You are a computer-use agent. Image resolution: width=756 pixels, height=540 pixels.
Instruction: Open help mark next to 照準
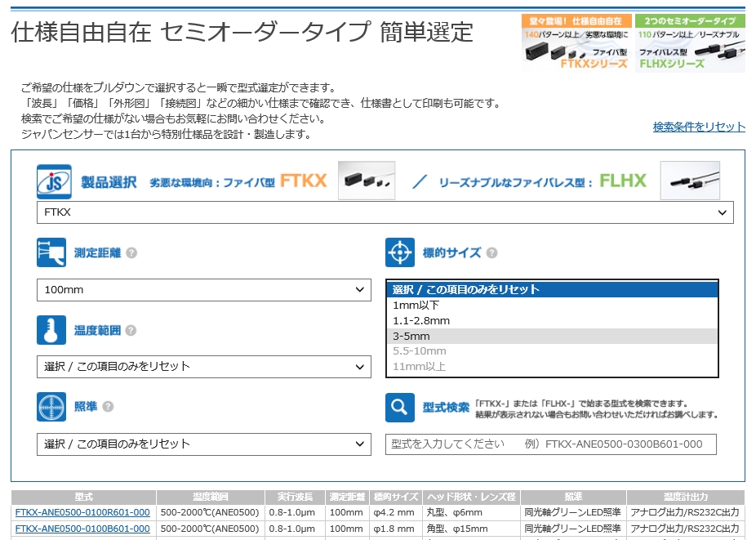(108, 407)
